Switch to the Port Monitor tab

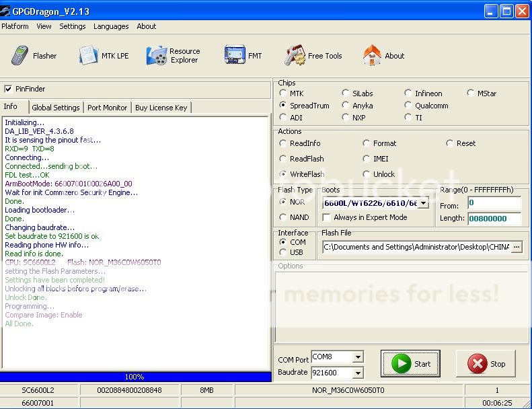107,108
